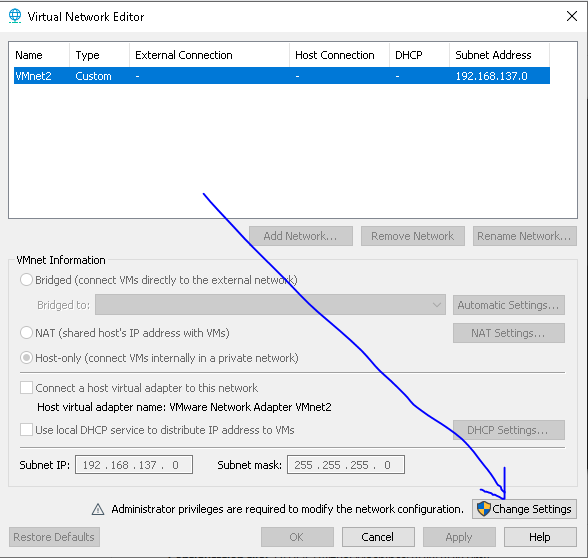Open the DHCP Settings button
This screenshot has width=588, height=558.
[508, 430]
